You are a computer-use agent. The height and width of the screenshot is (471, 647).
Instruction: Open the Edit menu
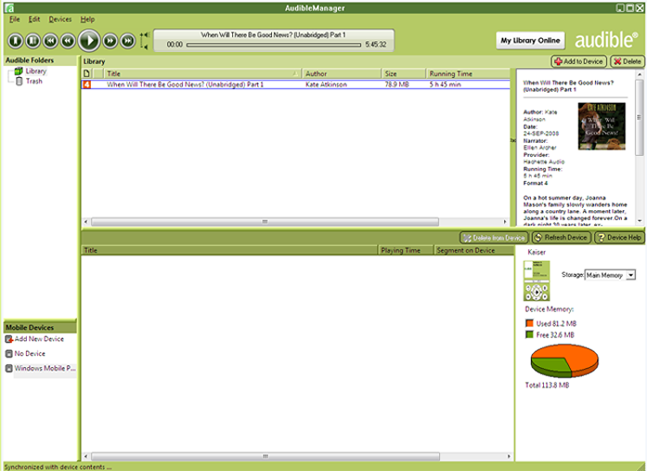(34, 19)
